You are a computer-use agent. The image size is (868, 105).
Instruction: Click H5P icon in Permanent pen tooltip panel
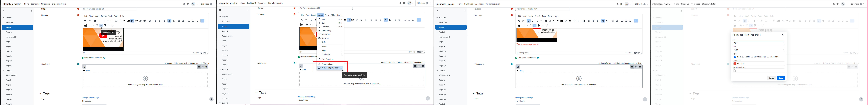[136, 21]
